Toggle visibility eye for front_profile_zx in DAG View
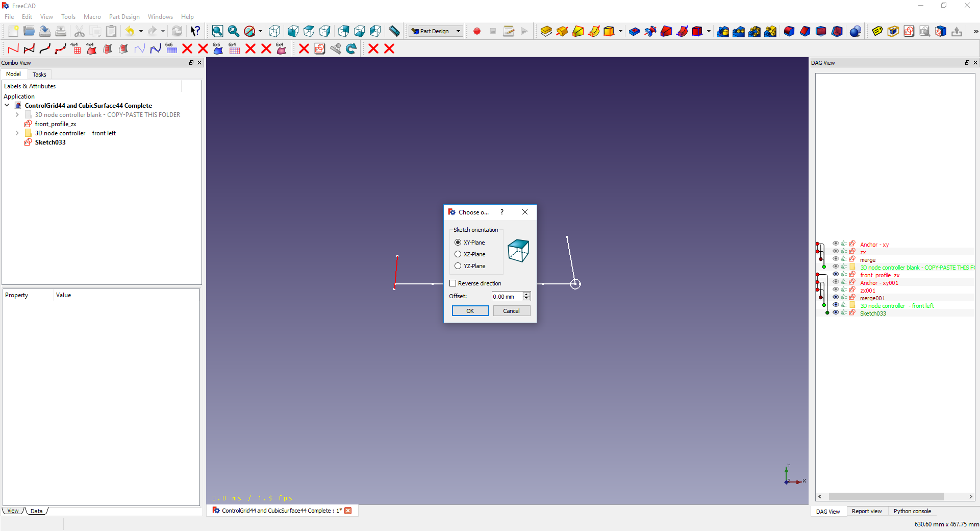This screenshot has height=531, width=980. (x=836, y=274)
